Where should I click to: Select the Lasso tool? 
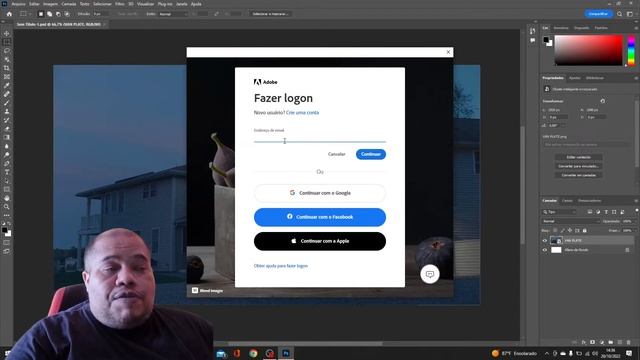pos(7,51)
